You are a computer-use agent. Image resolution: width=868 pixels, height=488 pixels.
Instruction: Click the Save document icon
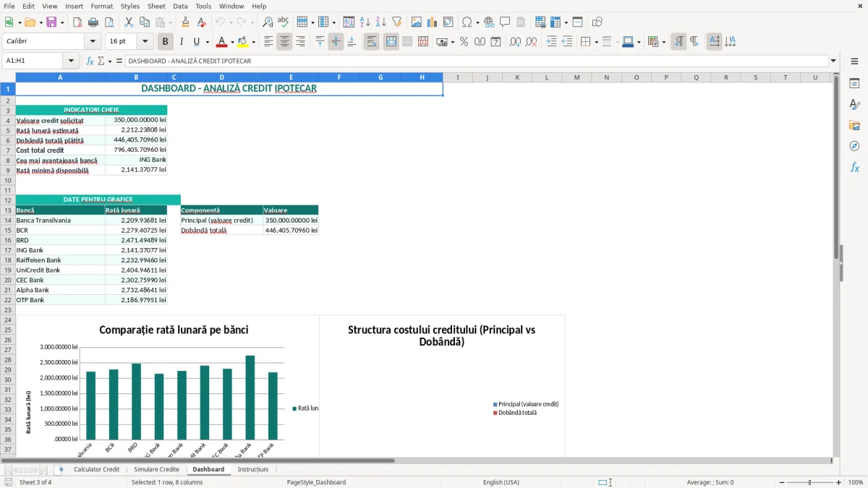coord(51,22)
